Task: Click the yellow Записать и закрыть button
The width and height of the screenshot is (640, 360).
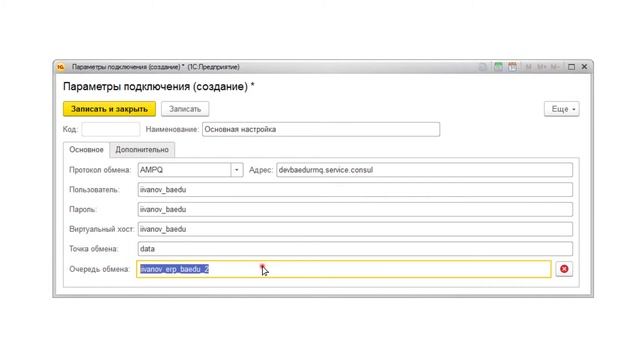Action: pos(109,109)
